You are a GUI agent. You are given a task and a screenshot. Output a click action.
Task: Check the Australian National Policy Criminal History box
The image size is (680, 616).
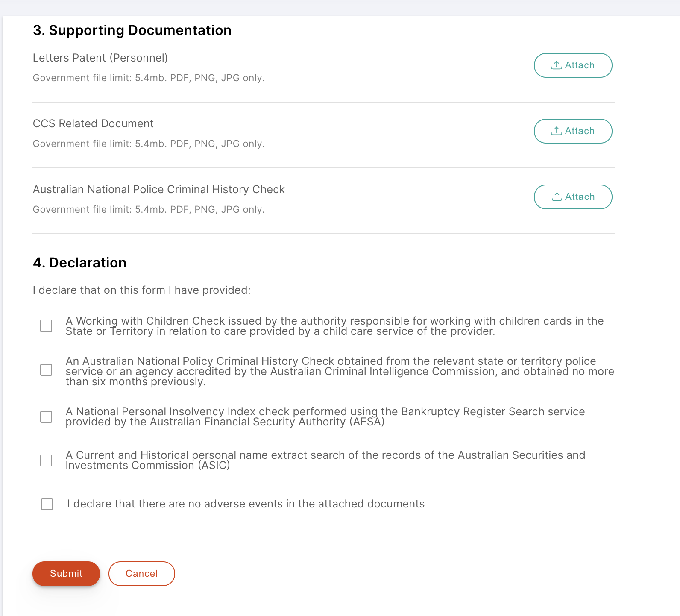coord(46,370)
